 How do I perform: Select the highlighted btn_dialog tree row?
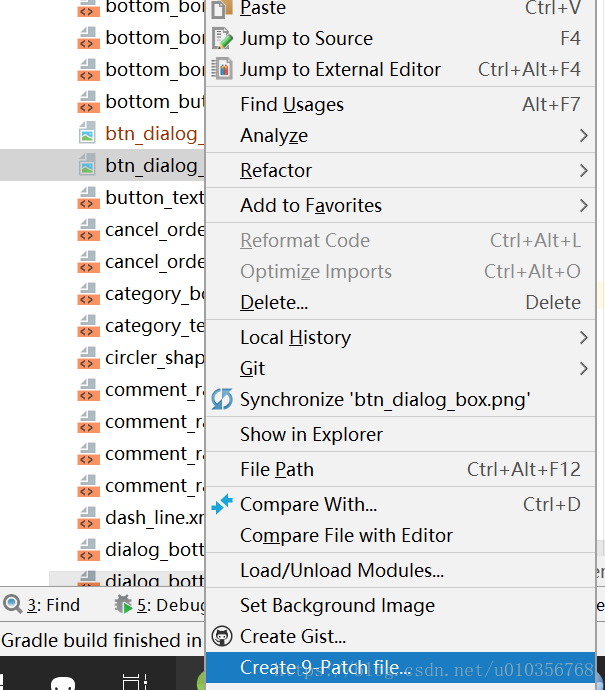coord(102,165)
